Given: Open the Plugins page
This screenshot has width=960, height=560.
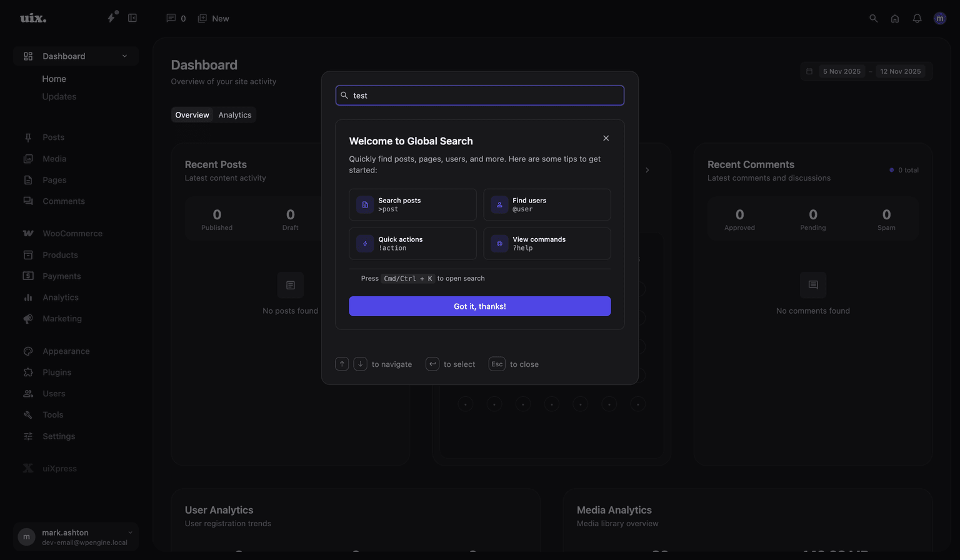Looking at the screenshot, I should [57, 372].
